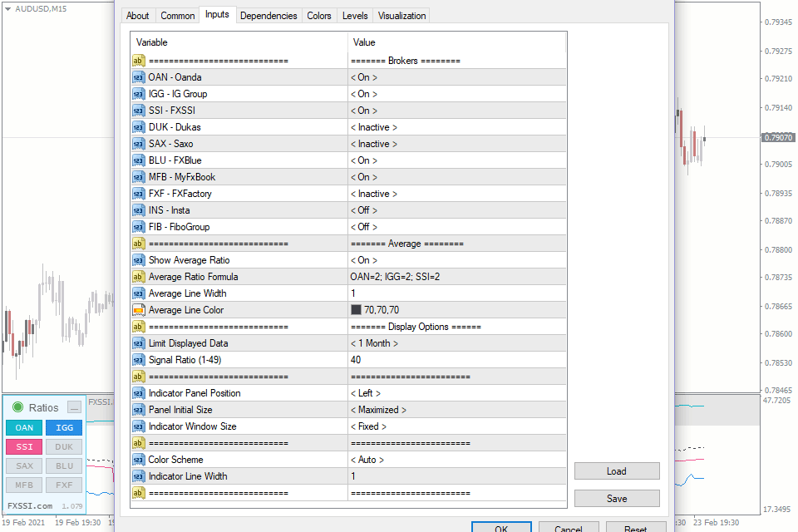Select the Inputs tab

(x=217, y=14)
